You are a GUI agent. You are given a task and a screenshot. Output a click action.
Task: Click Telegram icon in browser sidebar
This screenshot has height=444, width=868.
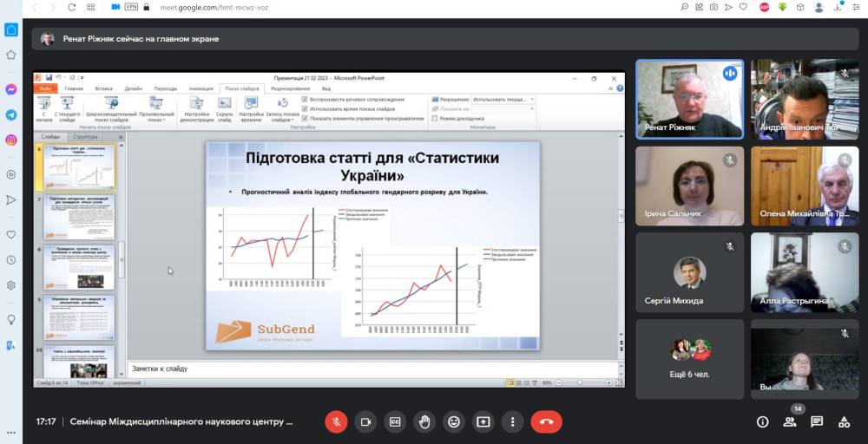click(x=11, y=114)
